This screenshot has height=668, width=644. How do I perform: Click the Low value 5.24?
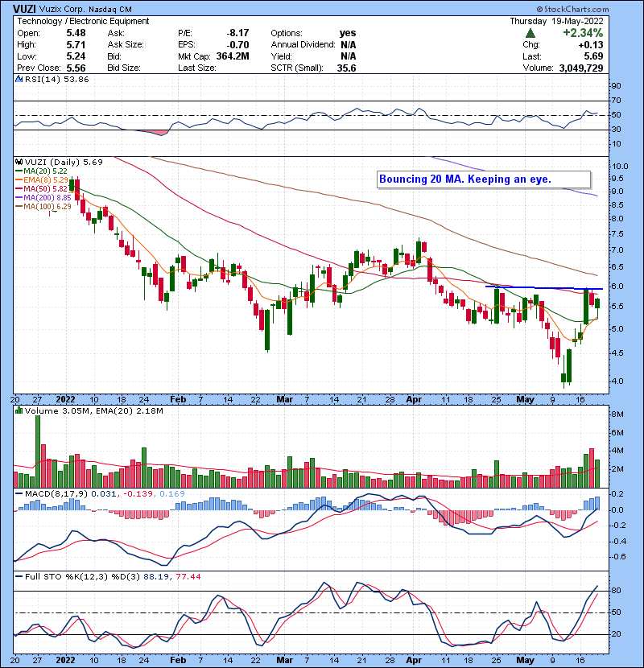pyautogui.click(x=76, y=56)
